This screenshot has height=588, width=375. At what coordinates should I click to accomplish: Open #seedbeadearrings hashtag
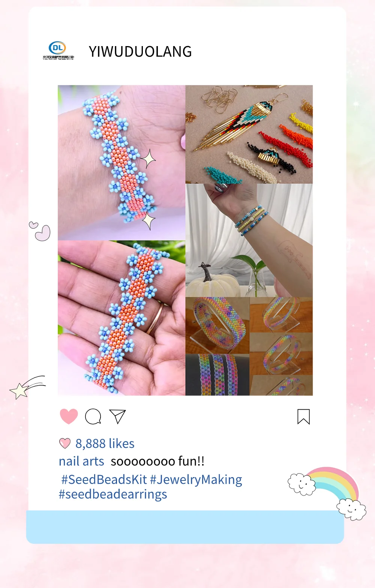tap(113, 494)
